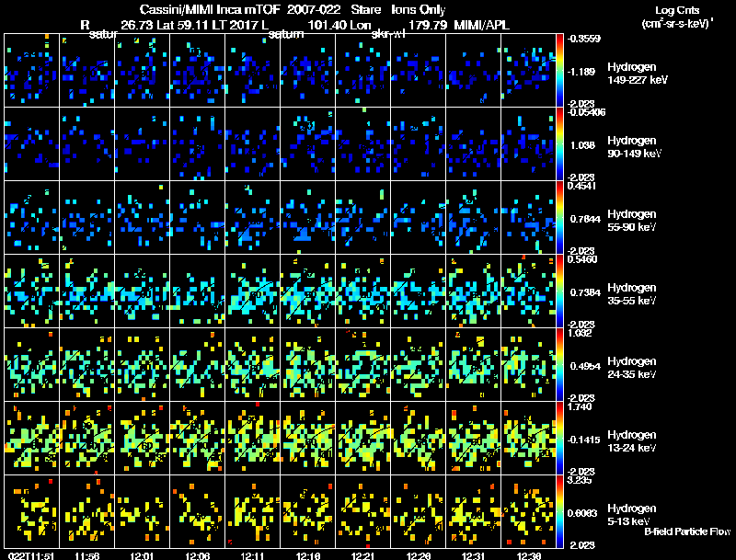Click the '(cm²-sr-s-keV)' units label
This screenshot has width=736, height=560.
(676, 23)
